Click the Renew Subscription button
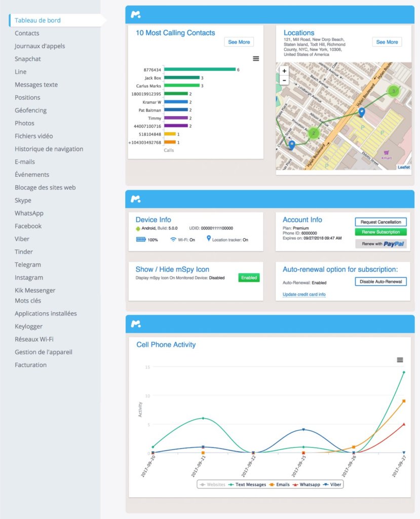 pyautogui.click(x=380, y=232)
